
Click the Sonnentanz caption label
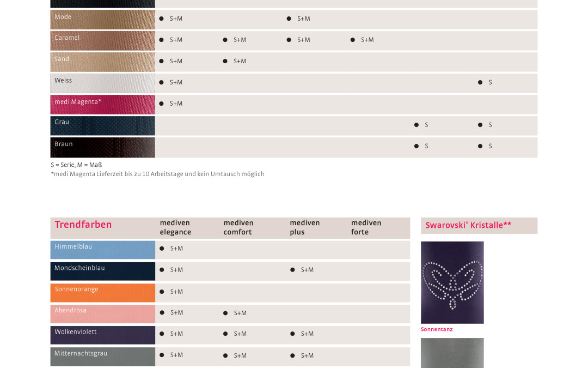437,329
